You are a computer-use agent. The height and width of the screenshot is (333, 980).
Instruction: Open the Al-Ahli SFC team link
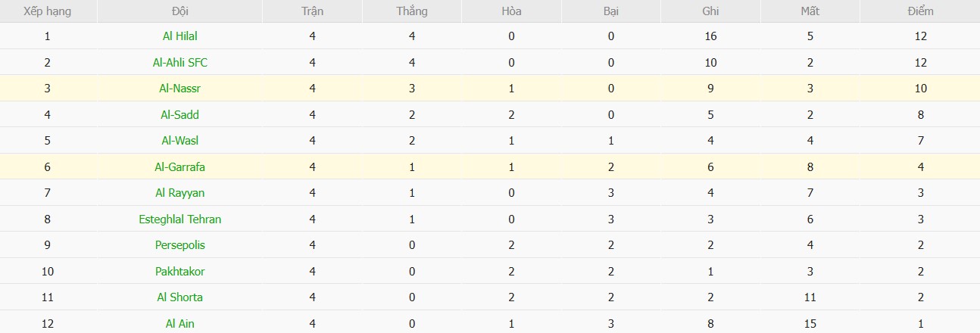[x=180, y=62]
